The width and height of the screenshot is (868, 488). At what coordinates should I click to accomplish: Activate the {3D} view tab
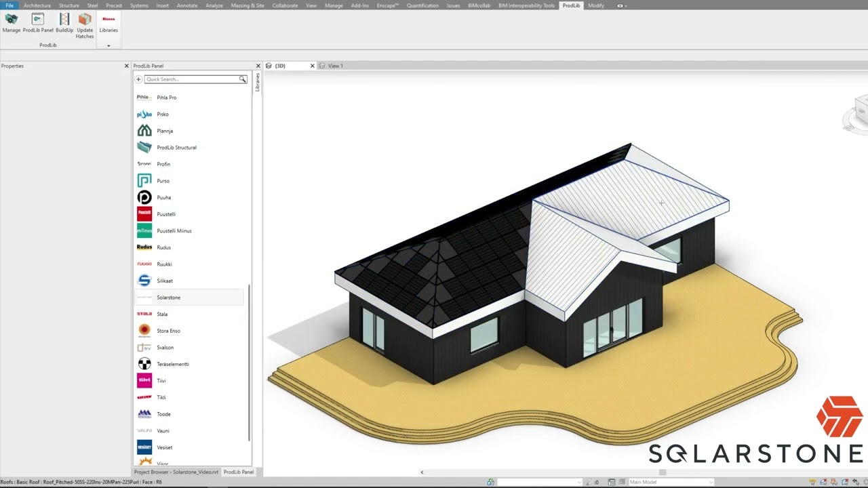click(280, 66)
